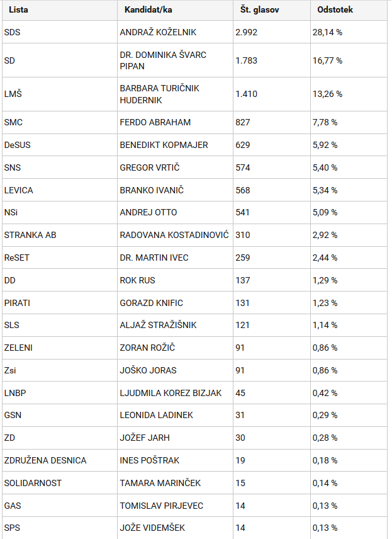
Task: Click candidate LJUDMILA KOREZ BIZJAK
Action: [x=171, y=393]
